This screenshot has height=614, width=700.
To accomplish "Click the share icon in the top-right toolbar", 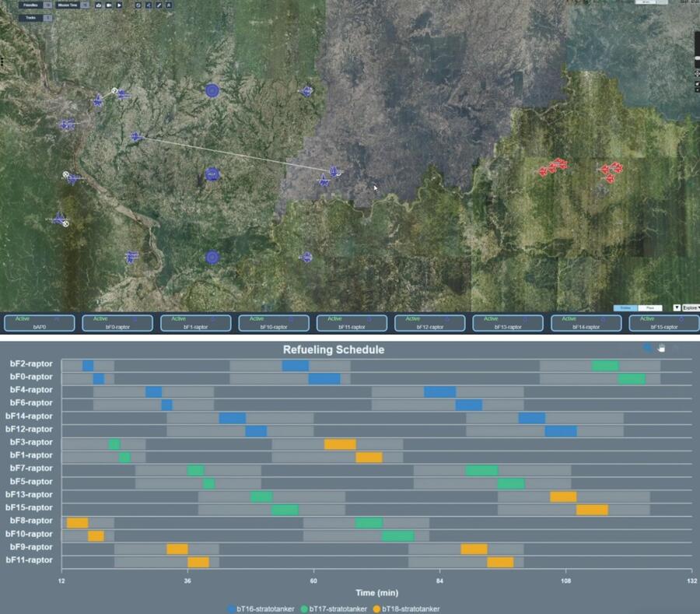I will click(149, 5).
